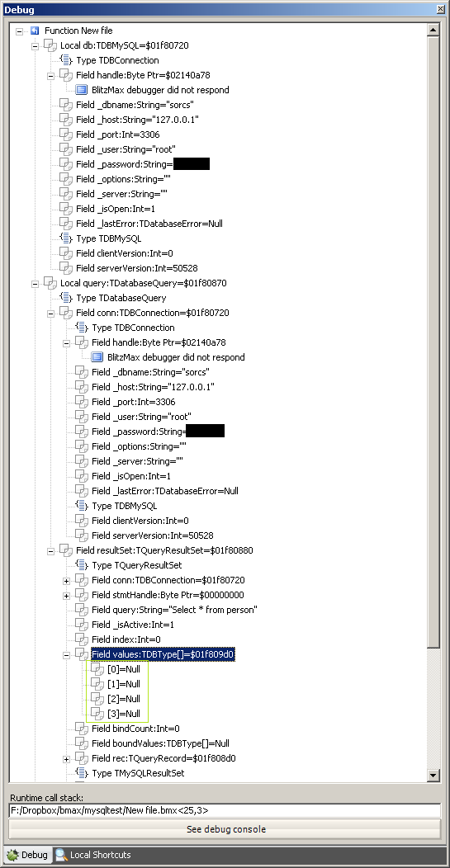Select the Type TDatabaseQuery row

point(121,299)
